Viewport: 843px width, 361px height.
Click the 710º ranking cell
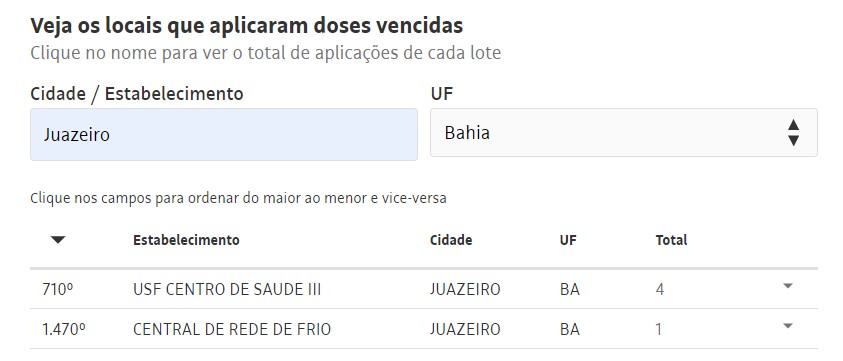coord(58,289)
